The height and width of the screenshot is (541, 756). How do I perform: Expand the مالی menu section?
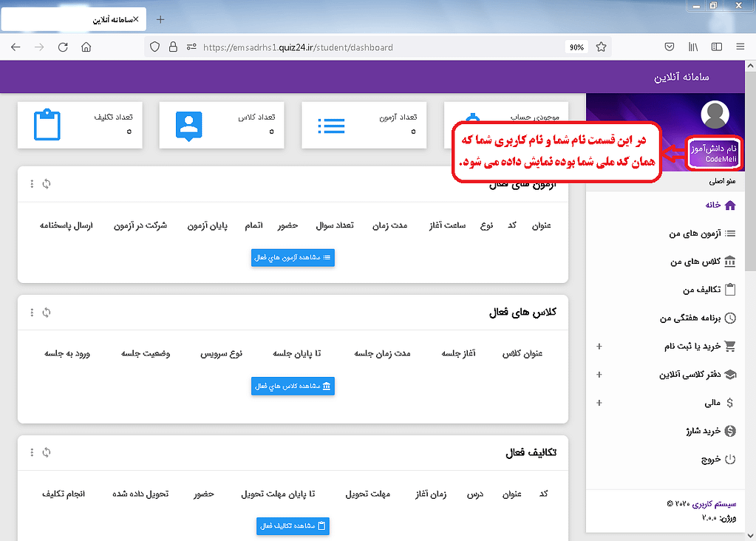tap(599, 403)
